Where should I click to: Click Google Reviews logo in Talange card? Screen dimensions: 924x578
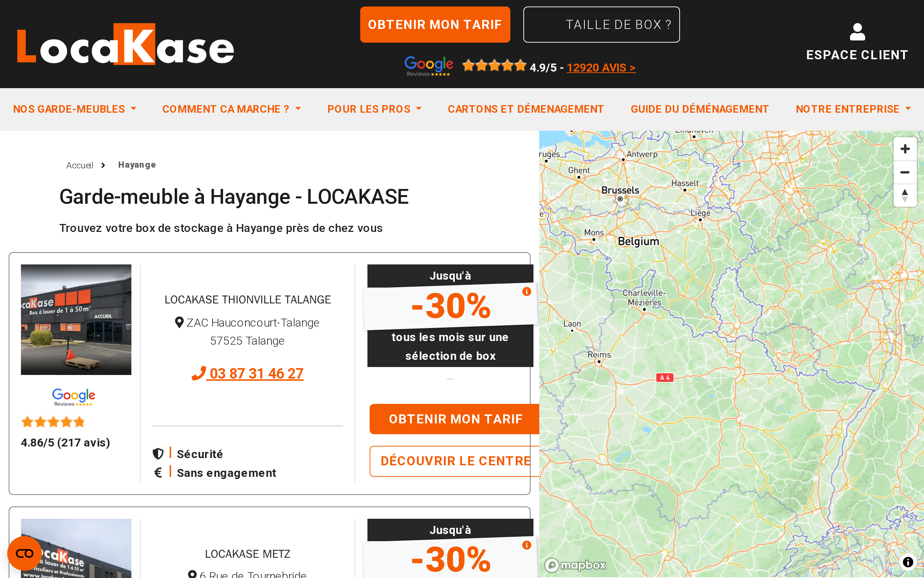click(x=74, y=397)
